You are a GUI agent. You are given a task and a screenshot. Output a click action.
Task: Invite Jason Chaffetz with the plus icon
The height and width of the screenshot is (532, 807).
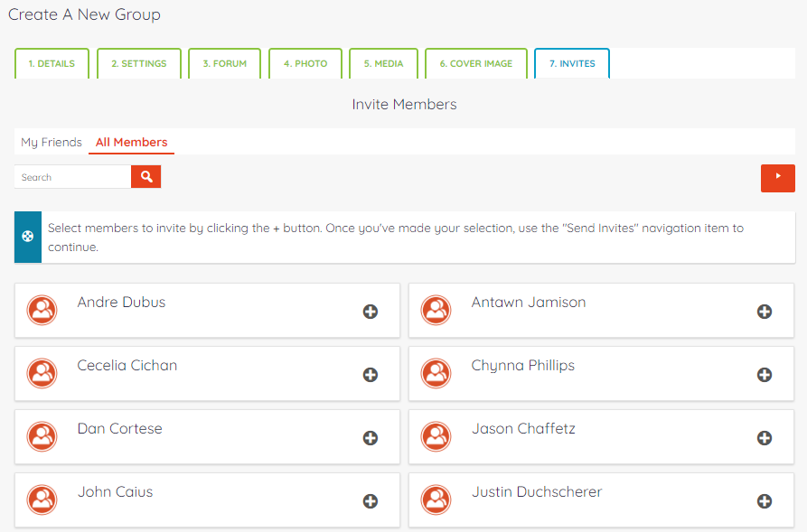[765, 438]
